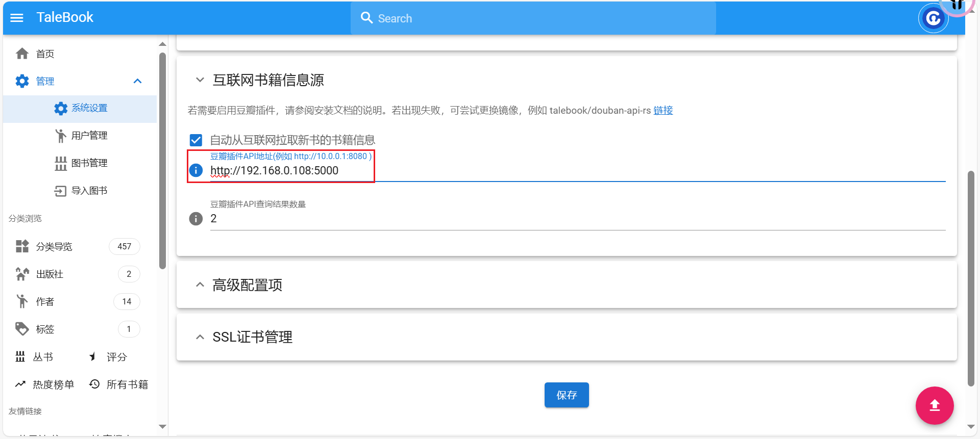Click the 友情链接 section heading
Image resolution: width=980 pixels, height=439 pixels.
coord(25,411)
